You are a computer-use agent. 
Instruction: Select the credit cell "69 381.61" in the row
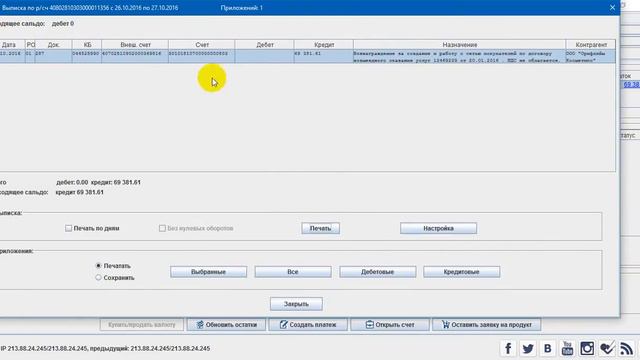click(x=324, y=57)
